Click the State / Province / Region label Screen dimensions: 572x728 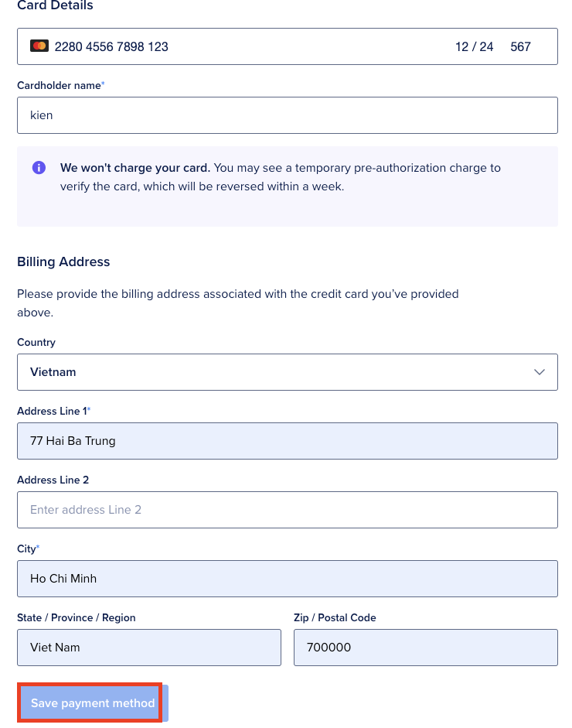tap(76, 618)
